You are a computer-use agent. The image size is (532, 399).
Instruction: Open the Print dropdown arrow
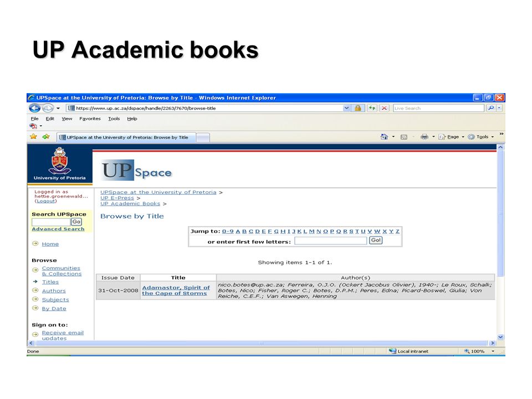(433, 137)
